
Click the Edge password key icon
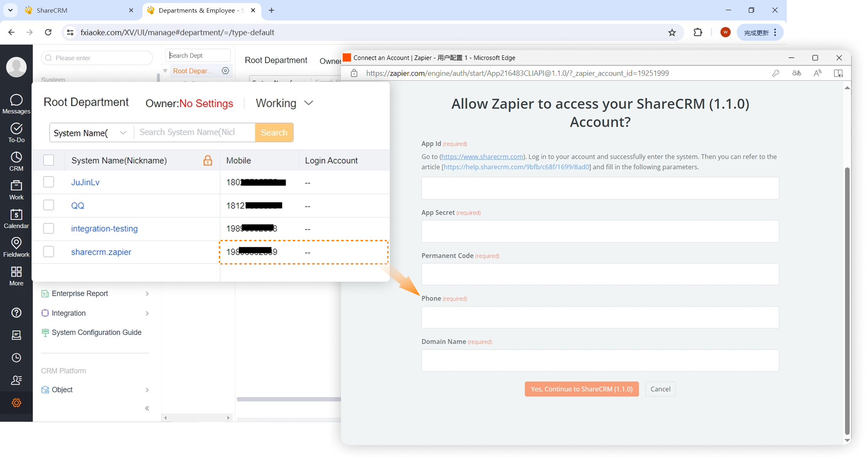(x=776, y=73)
